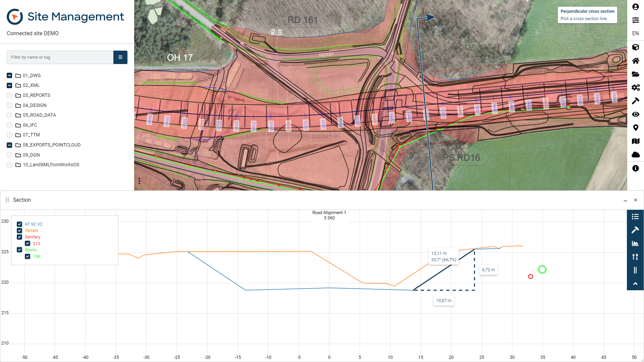This screenshot has height=362, width=644.
Task: Focus the Filter by name or tag field
Action: pyautogui.click(x=60, y=57)
